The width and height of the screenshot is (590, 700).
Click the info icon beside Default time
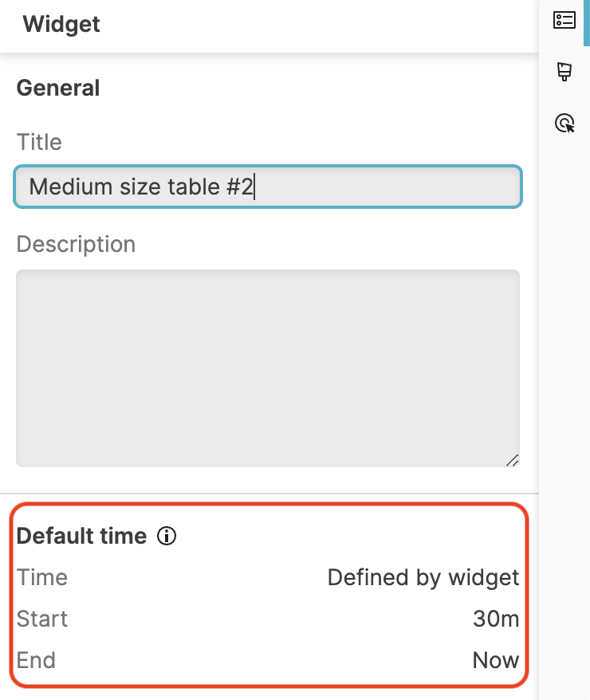[x=167, y=537]
